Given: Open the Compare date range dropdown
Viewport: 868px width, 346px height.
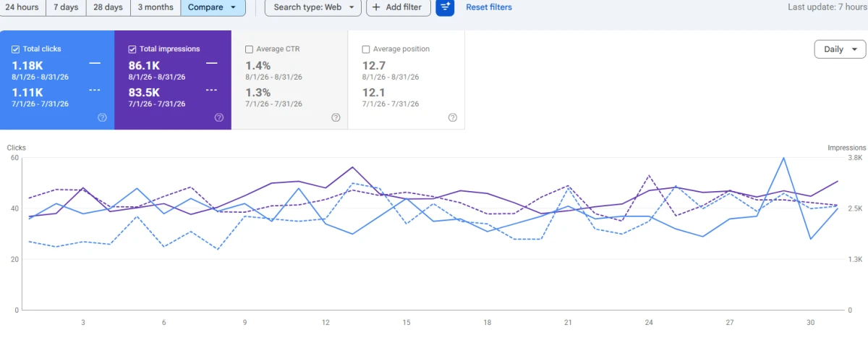Looking at the screenshot, I should 213,7.
